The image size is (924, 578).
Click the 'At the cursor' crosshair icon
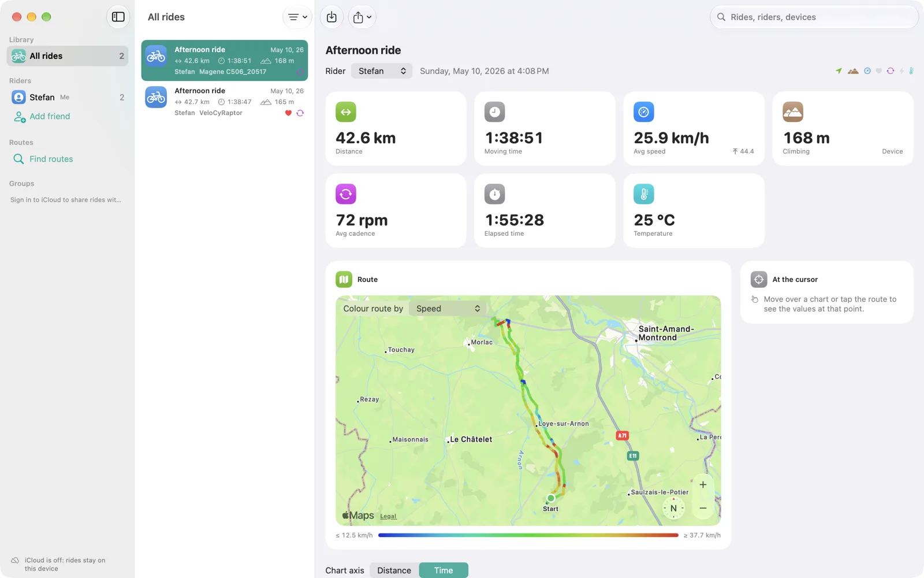click(x=759, y=279)
